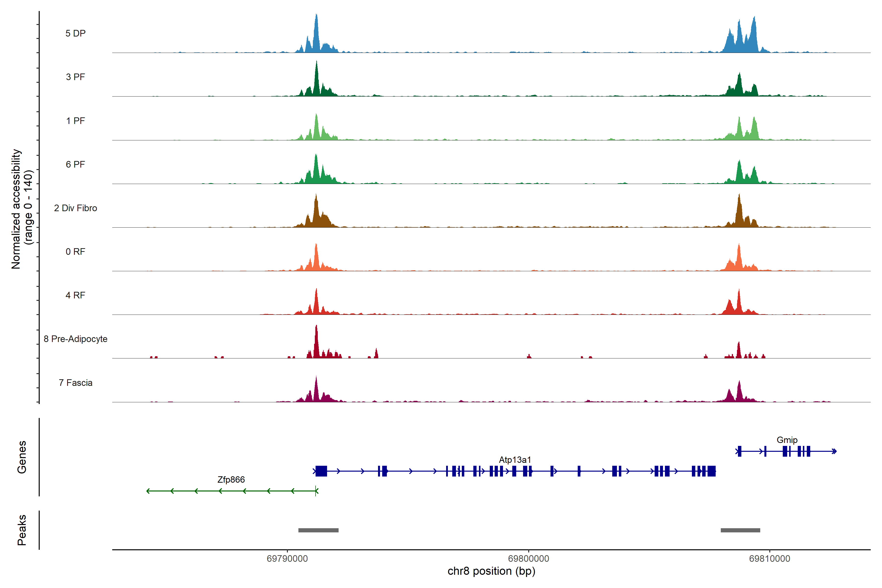Click the last exon block of Atp13a1
This screenshot has width=882, height=588.
click(711, 471)
